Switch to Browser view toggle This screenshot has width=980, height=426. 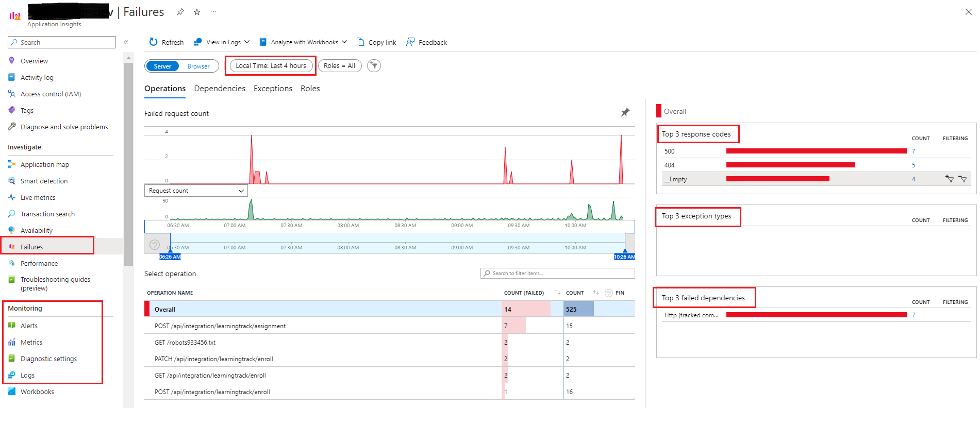coord(198,66)
